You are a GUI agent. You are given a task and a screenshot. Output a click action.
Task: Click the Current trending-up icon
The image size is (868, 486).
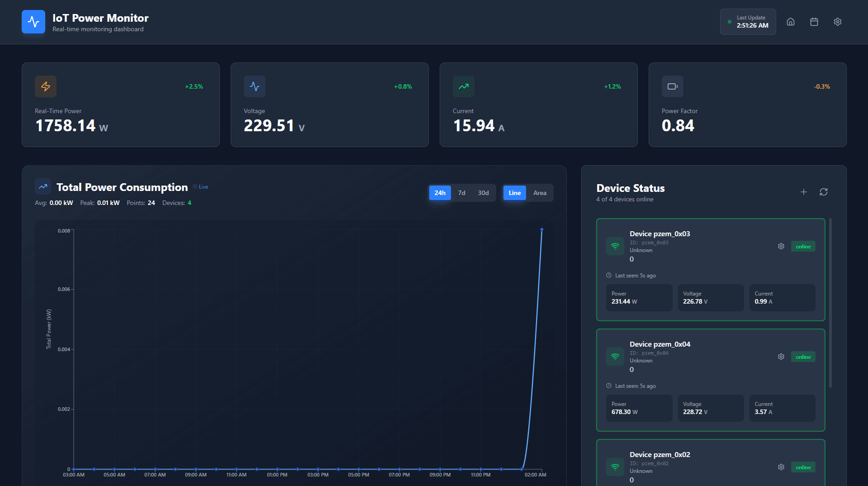point(464,86)
